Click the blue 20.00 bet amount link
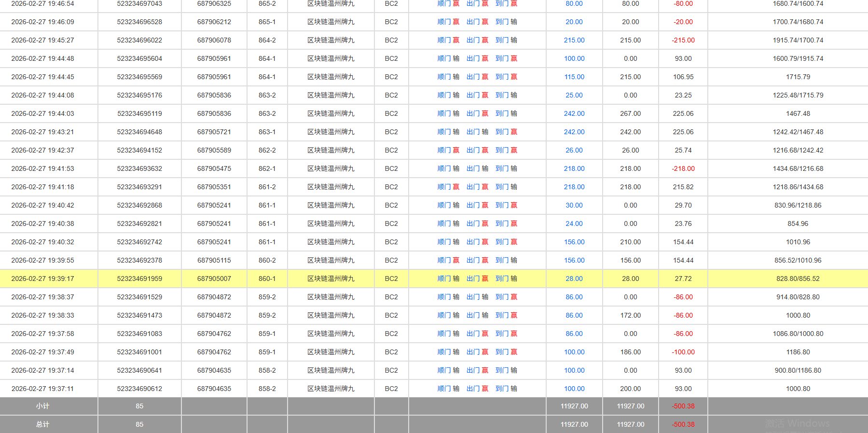Image resolution: width=868 pixels, height=433 pixels. (574, 22)
